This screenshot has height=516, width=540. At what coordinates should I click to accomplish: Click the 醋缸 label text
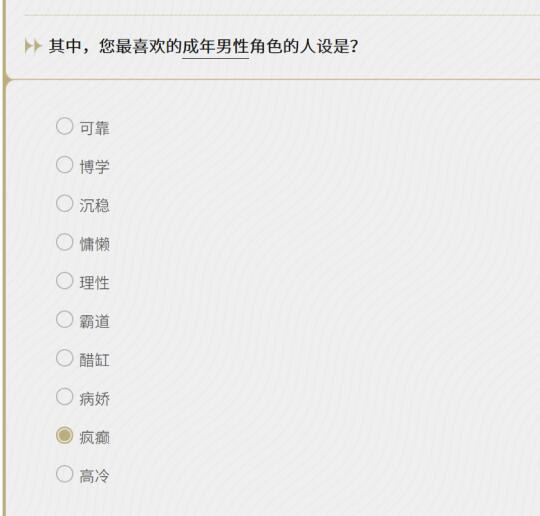(x=95, y=360)
